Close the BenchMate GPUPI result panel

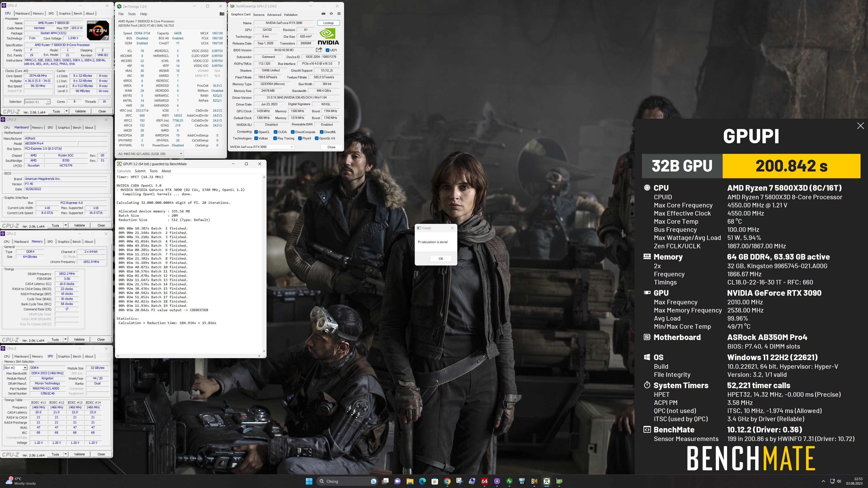860,126
